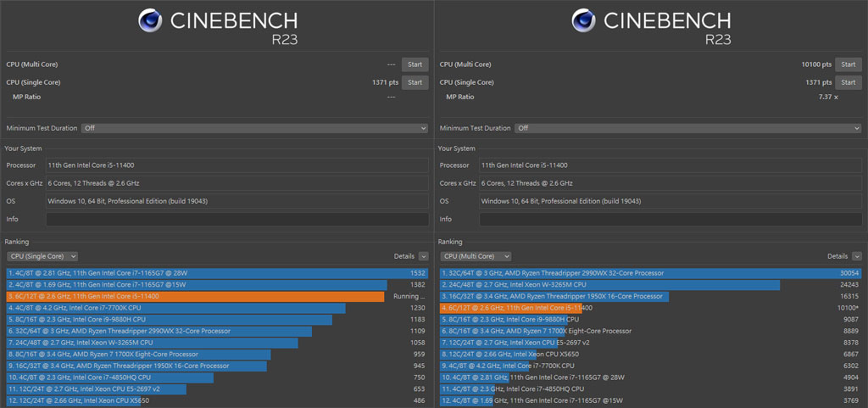Select Core i9-9880H row scoring 9087

650,320
